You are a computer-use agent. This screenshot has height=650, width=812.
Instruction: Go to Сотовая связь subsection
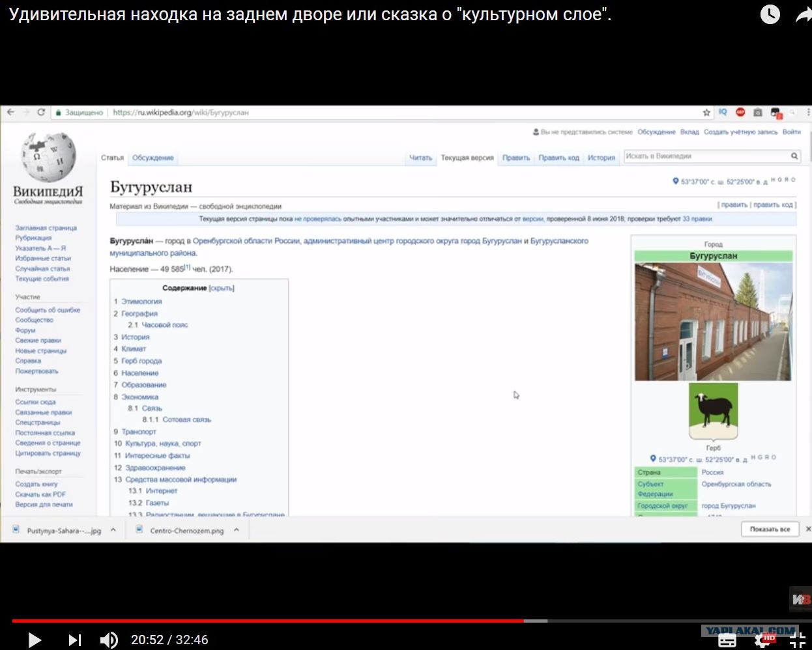187,419
